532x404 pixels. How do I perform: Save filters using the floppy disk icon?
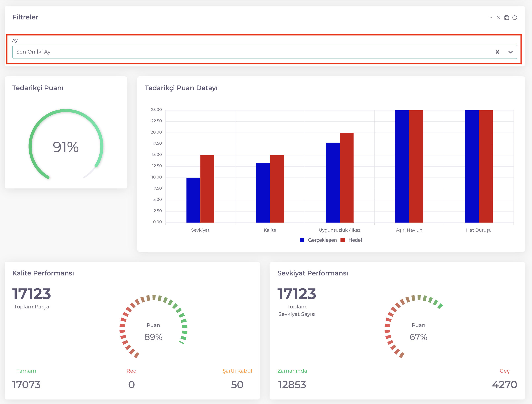coord(507,18)
